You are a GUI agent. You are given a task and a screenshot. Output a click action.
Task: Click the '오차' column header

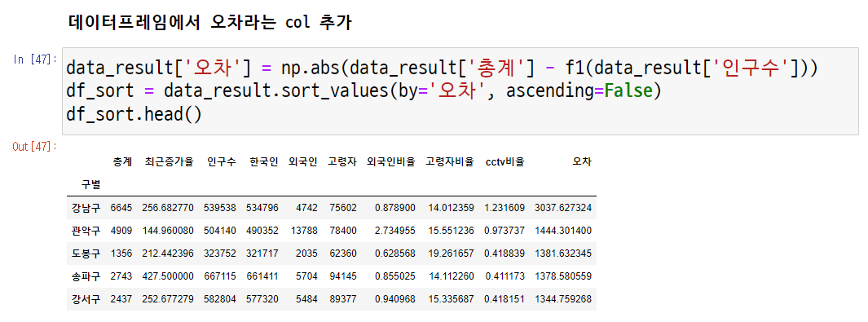pyautogui.click(x=582, y=162)
